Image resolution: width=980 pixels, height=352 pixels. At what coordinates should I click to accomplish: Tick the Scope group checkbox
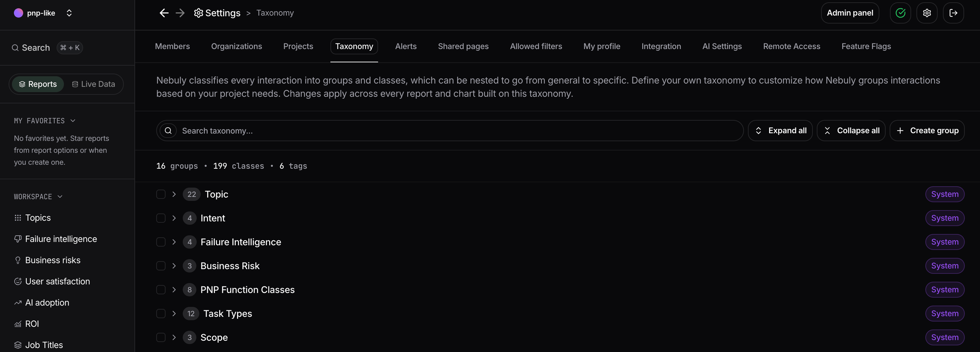161,337
